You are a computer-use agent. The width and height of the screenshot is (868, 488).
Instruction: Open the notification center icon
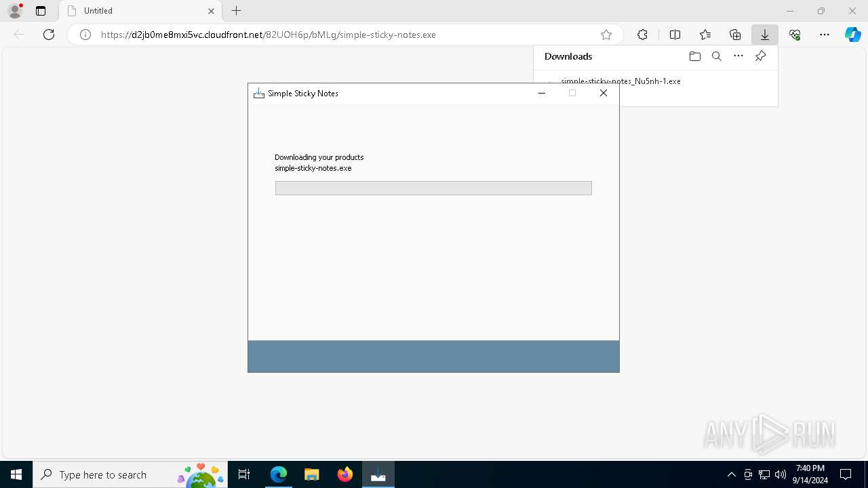[846, 475]
